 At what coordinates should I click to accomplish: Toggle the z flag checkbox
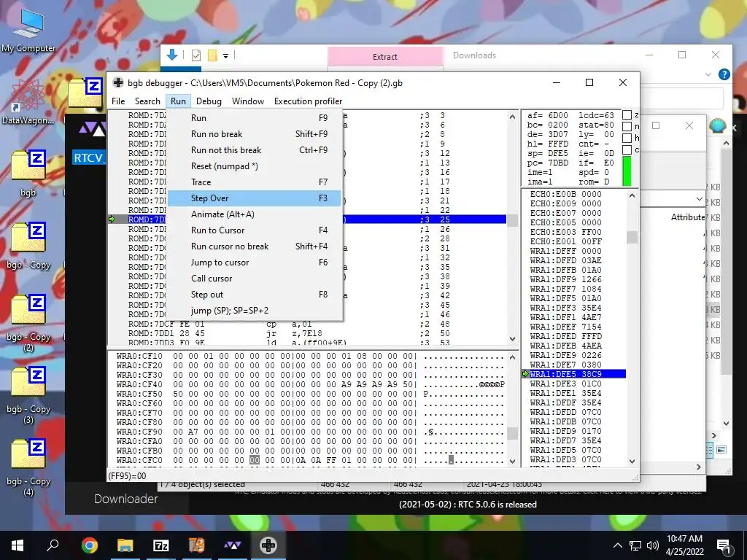[627, 114]
